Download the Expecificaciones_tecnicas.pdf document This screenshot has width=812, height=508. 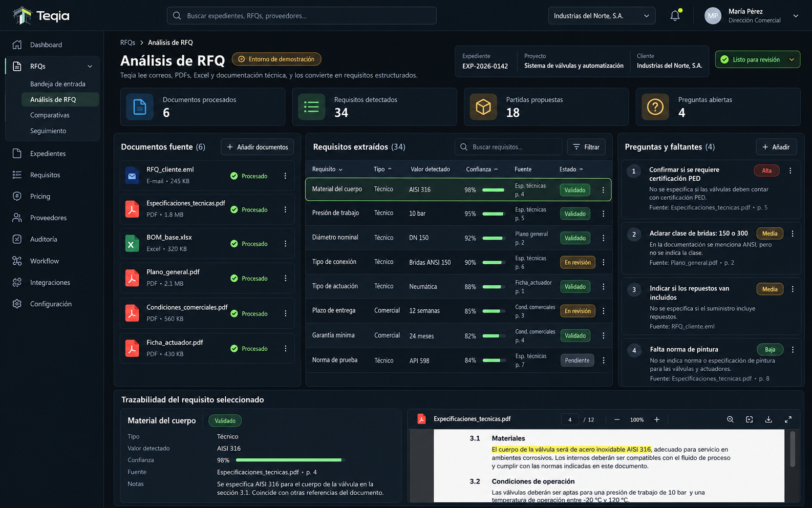click(768, 419)
